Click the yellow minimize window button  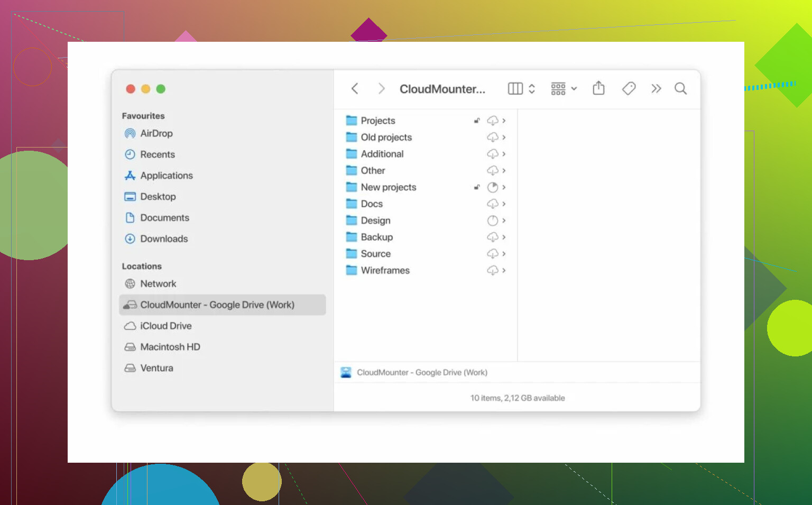point(146,89)
